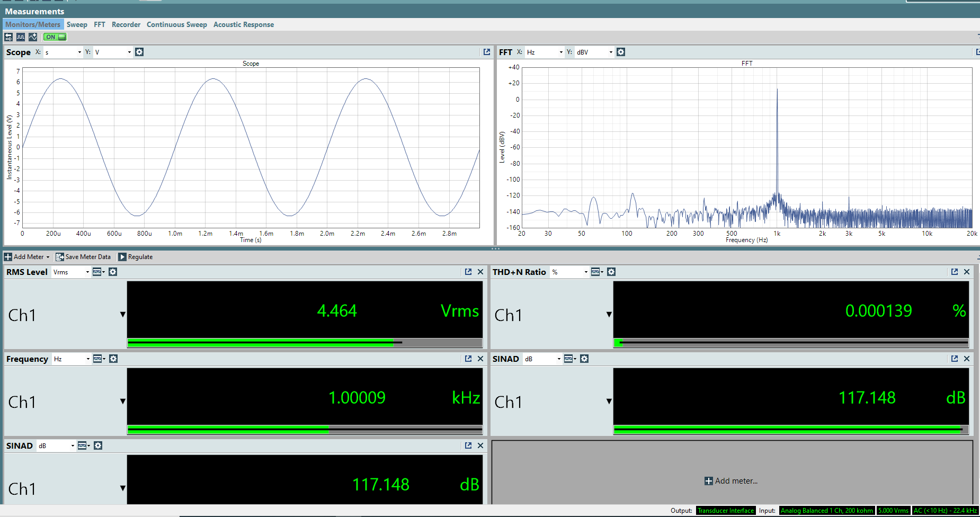Switch to the FFT measurement tab
This screenshot has height=517, width=980.
pyautogui.click(x=100, y=24)
